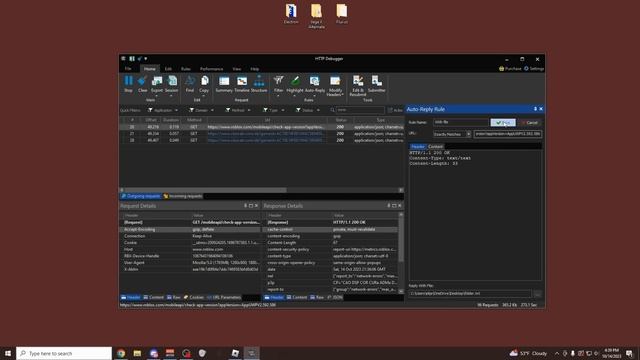Pin the Request Details panel
The image size is (640, 360).
click(245, 206)
